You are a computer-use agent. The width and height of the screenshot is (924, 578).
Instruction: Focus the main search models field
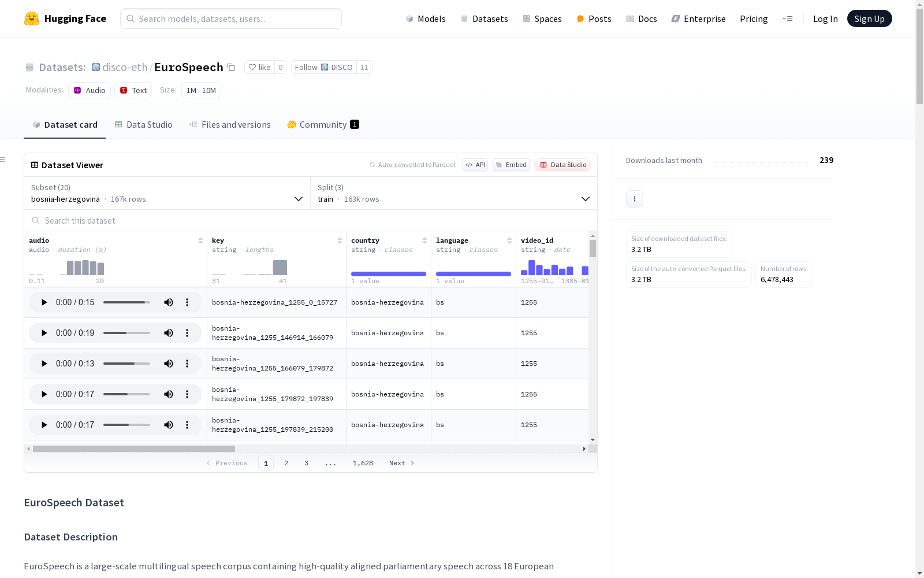[231, 18]
